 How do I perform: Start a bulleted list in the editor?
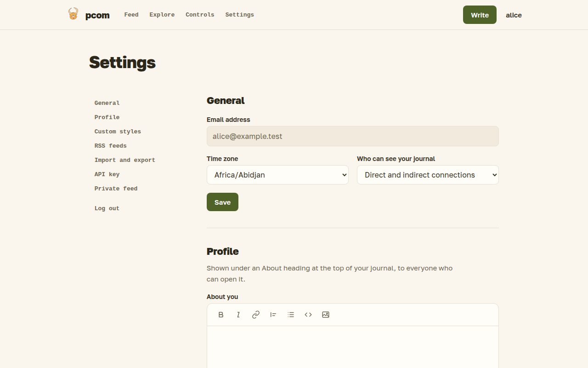291,315
